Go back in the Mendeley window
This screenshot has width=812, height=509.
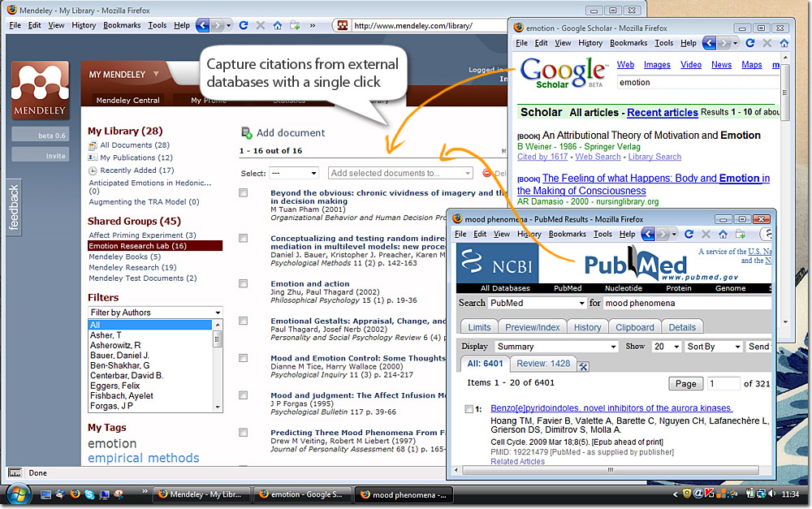[x=203, y=25]
